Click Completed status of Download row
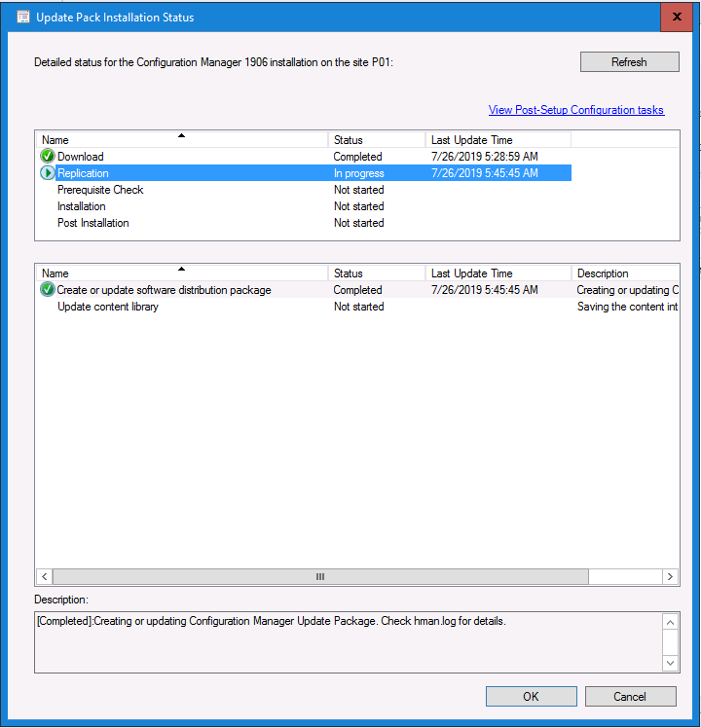 tap(357, 157)
